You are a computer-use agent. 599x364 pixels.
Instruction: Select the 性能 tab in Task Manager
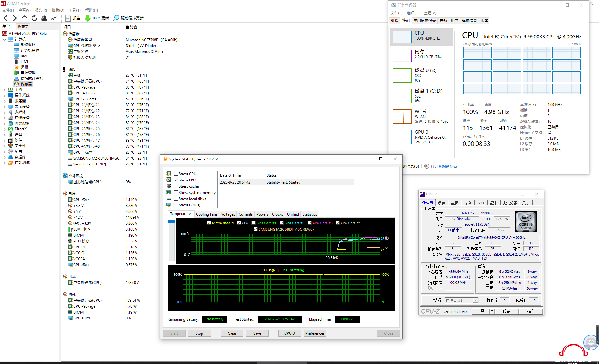405,21
